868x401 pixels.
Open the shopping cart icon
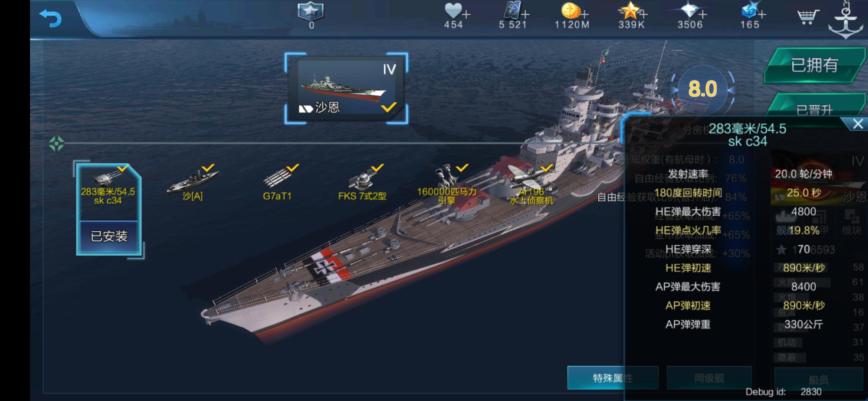coord(808,16)
